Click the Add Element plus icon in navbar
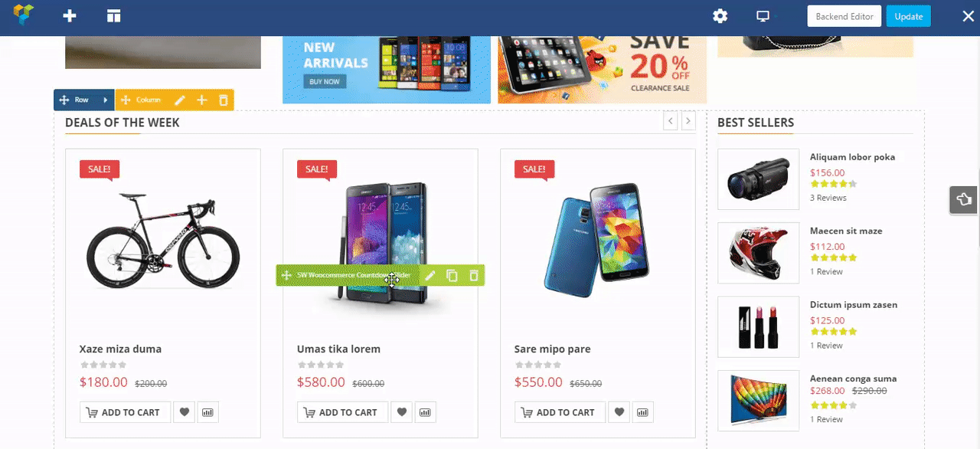This screenshot has height=449, width=980. point(70,16)
